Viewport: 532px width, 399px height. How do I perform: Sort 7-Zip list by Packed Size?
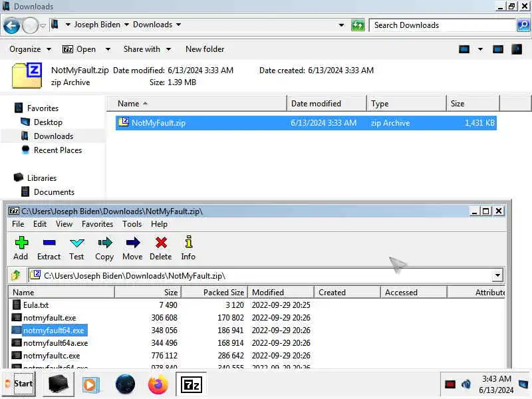tap(214, 293)
